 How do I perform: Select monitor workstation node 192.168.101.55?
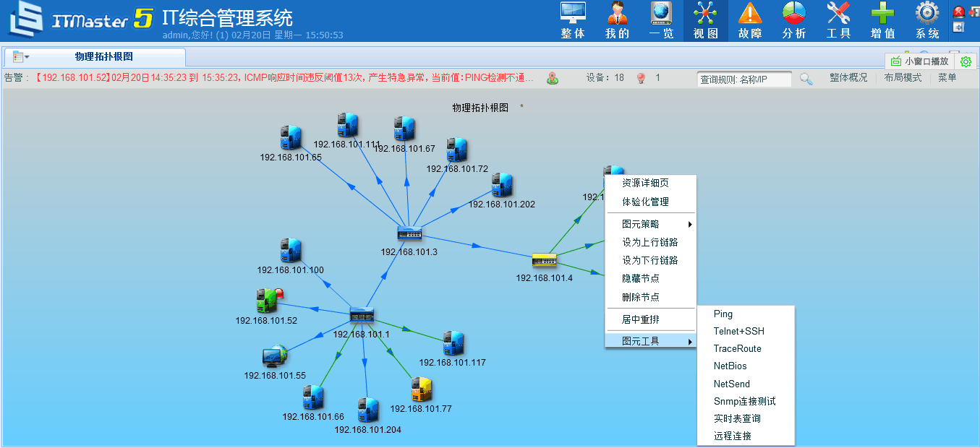tap(275, 357)
